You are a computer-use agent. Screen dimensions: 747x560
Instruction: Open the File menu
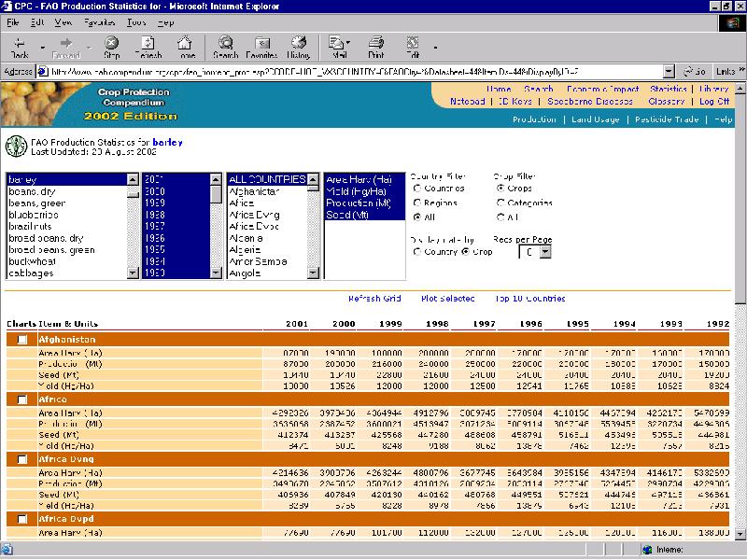[13, 22]
